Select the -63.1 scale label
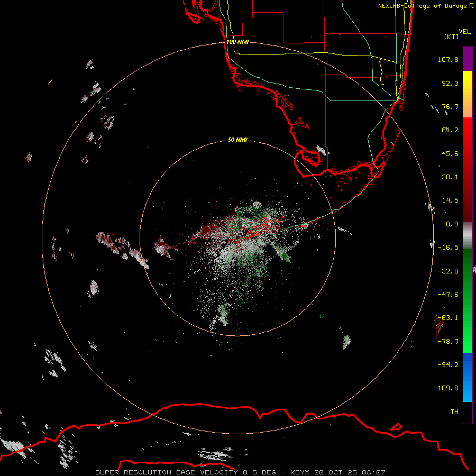476x476 pixels. pos(448,318)
